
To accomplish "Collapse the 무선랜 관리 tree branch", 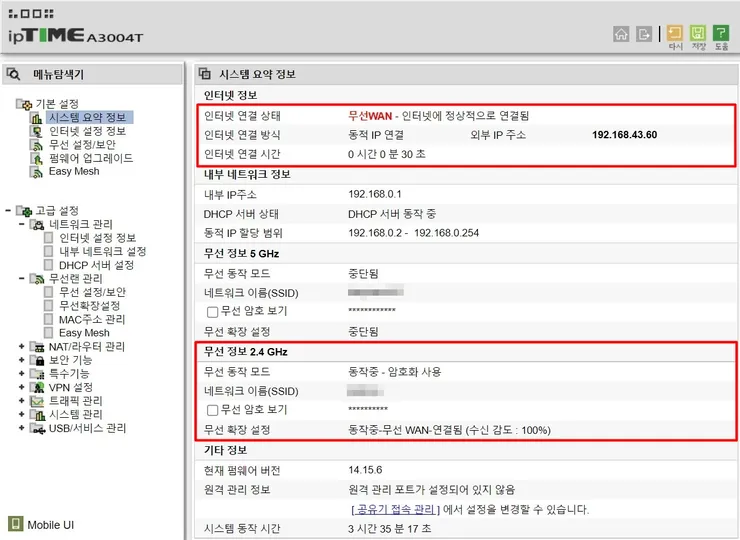I will point(21,278).
